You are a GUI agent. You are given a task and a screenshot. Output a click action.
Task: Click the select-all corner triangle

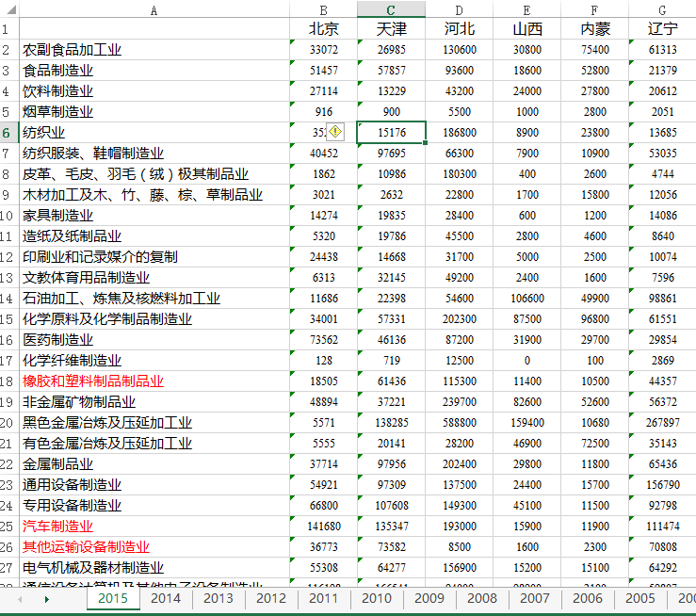coord(10,8)
